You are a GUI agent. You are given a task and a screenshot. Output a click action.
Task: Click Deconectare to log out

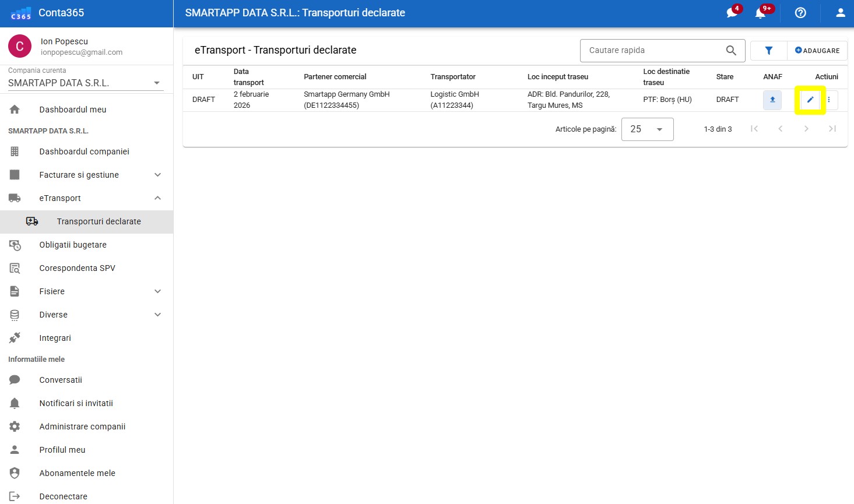click(x=63, y=496)
